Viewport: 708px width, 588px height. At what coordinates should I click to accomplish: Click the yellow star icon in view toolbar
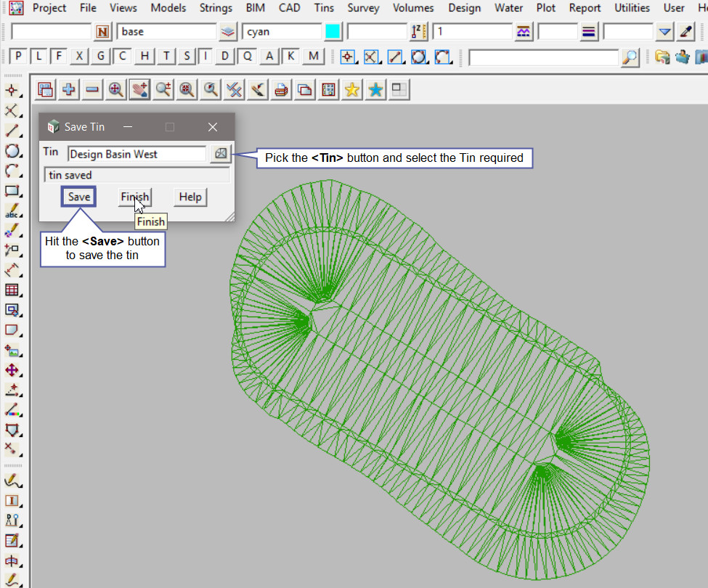click(352, 89)
